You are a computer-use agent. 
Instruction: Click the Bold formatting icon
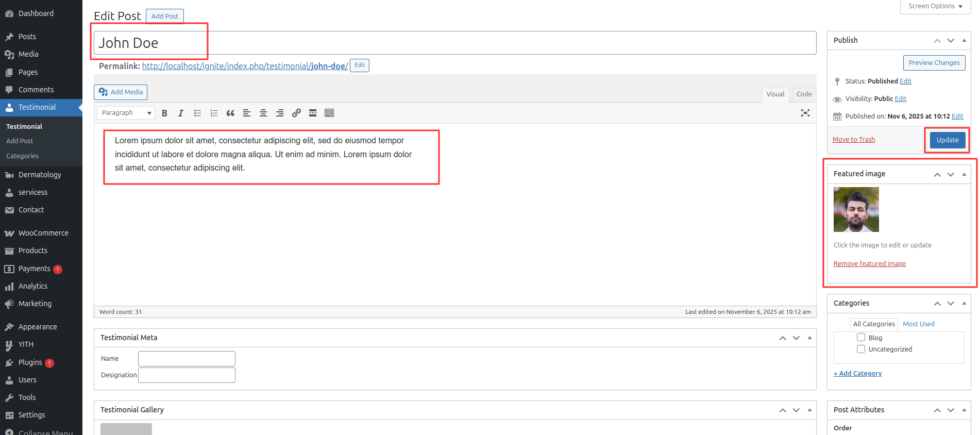click(164, 113)
